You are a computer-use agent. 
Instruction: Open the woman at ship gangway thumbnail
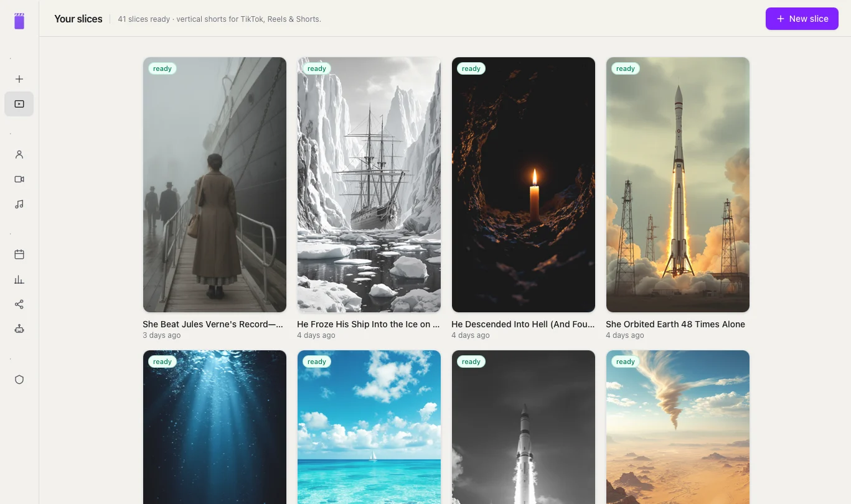tap(215, 185)
